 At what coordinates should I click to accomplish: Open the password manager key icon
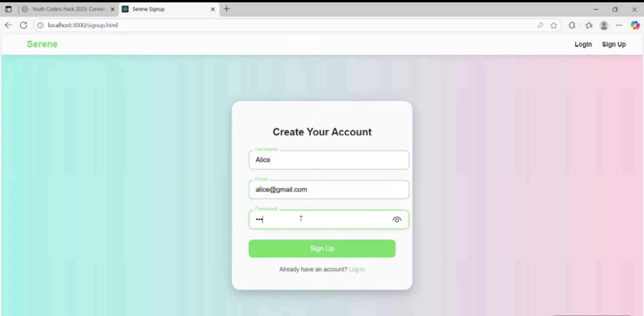tap(540, 25)
